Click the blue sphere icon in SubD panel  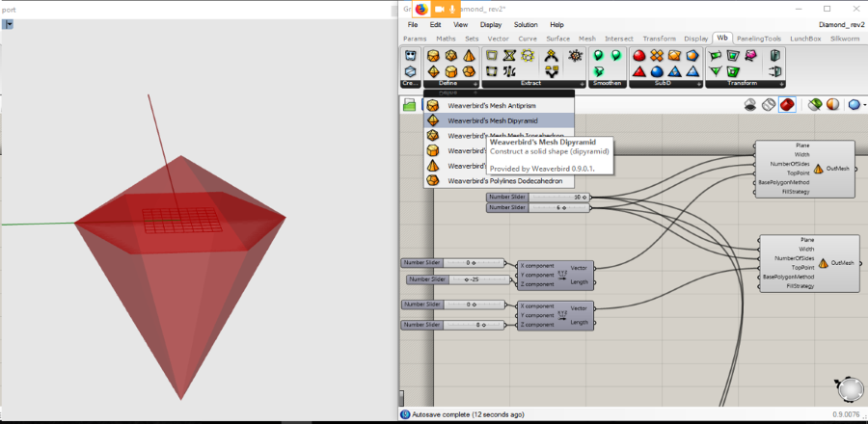point(657,71)
